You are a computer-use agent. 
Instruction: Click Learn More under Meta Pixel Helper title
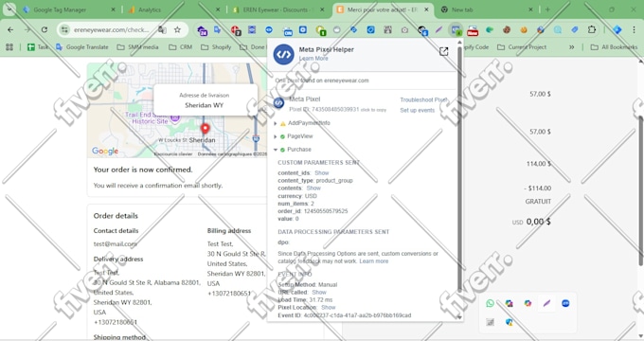coord(313,59)
